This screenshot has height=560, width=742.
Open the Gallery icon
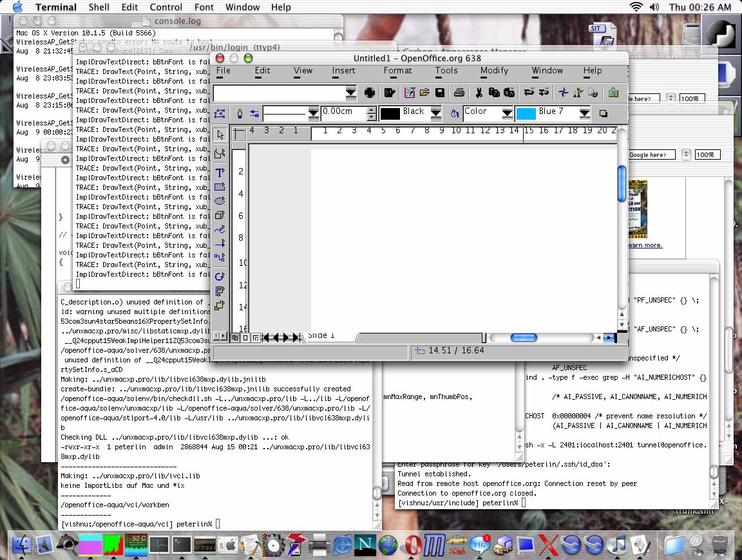tap(613, 93)
